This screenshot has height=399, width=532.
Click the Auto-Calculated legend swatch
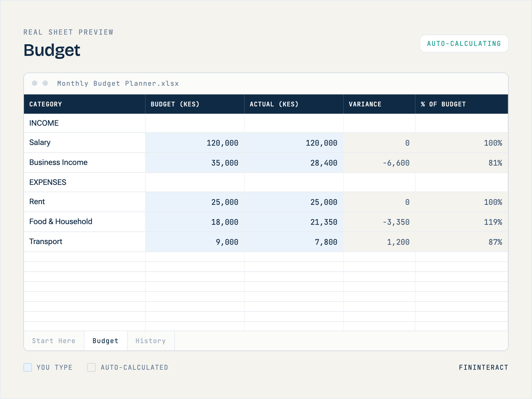click(91, 367)
